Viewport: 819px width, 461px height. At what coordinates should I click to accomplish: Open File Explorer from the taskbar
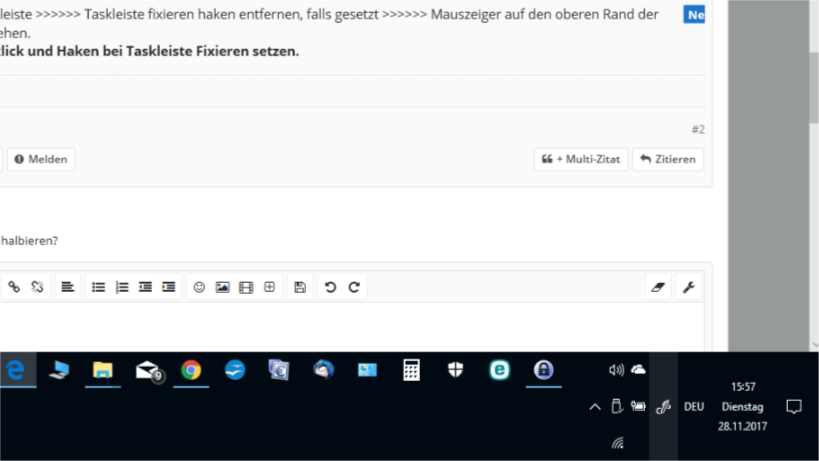coord(103,370)
